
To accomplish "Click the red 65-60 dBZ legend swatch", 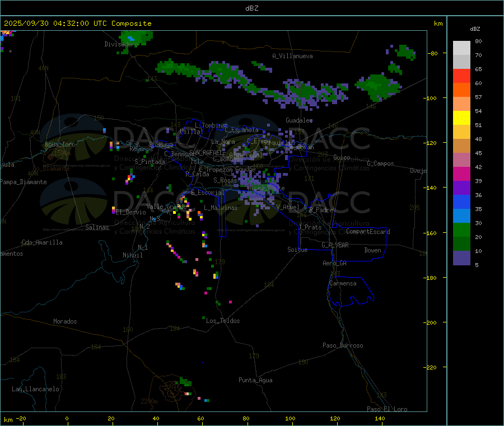I will click(x=461, y=76).
